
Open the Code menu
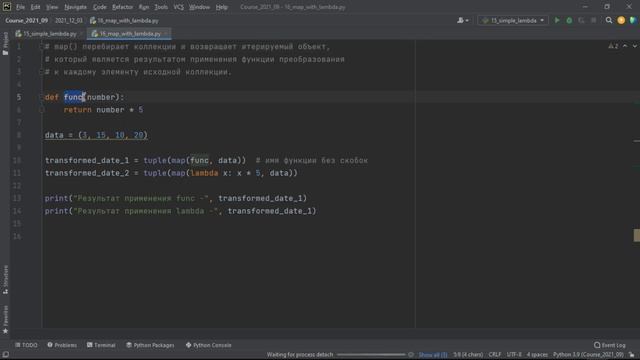[100, 7]
